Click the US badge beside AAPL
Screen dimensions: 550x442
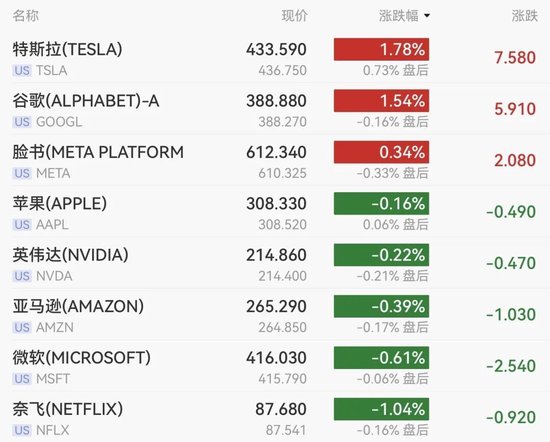pyautogui.click(x=22, y=225)
